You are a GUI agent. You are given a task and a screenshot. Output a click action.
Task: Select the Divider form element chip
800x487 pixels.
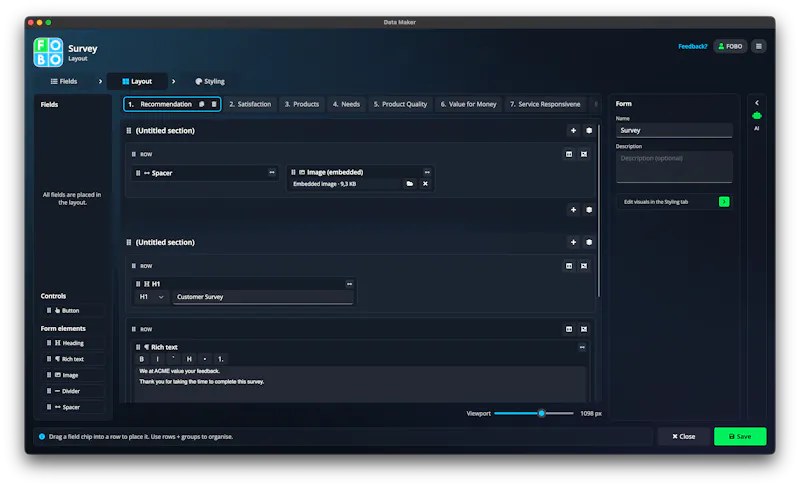click(x=73, y=391)
